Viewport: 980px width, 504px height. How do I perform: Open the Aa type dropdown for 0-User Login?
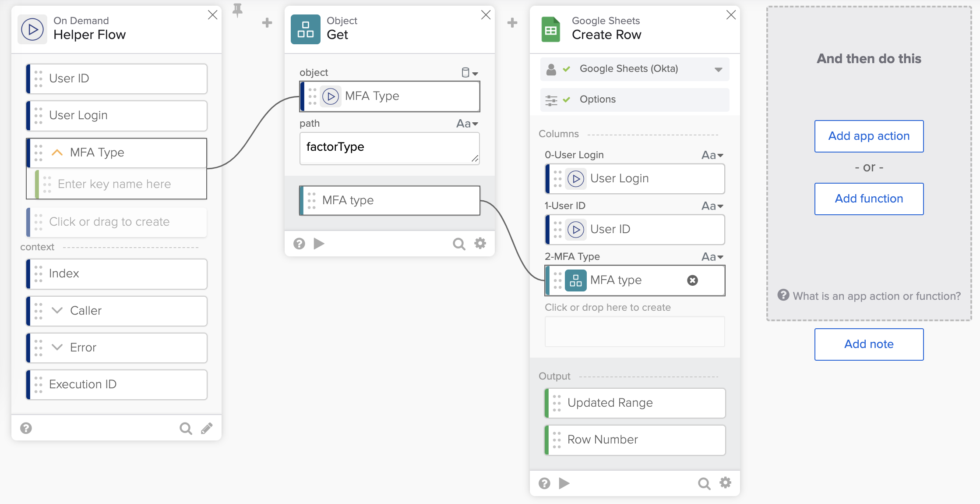click(x=712, y=155)
